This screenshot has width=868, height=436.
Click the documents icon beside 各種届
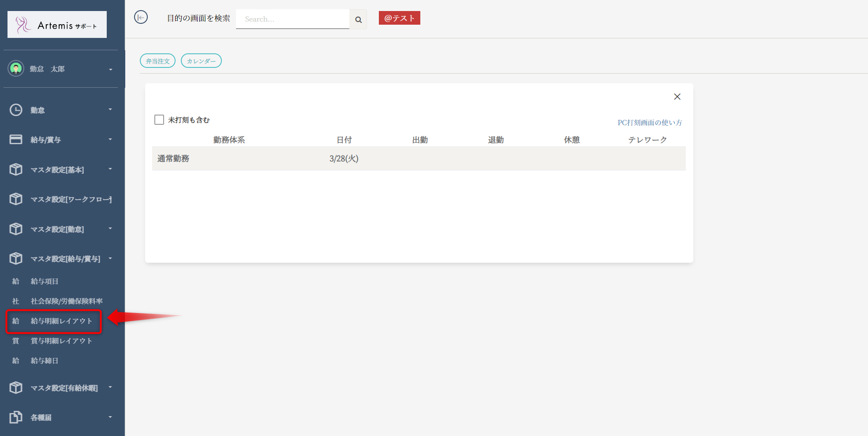pyautogui.click(x=16, y=417)
